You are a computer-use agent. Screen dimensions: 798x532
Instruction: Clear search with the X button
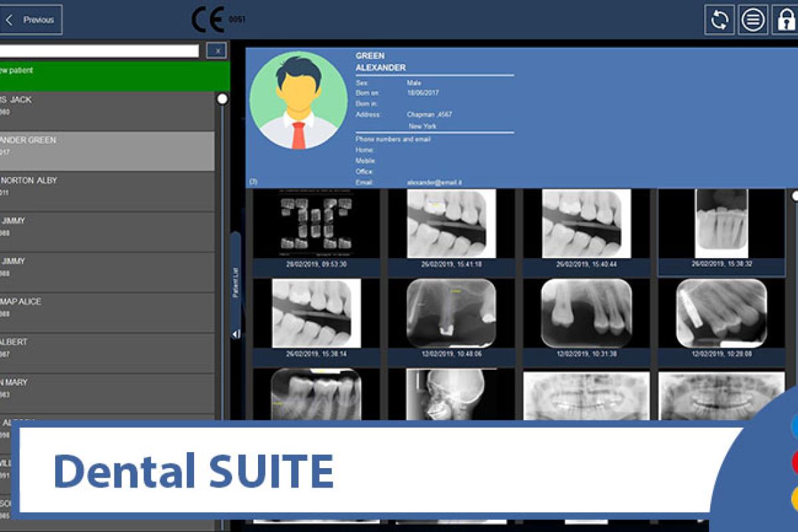(x=217, y=51)
